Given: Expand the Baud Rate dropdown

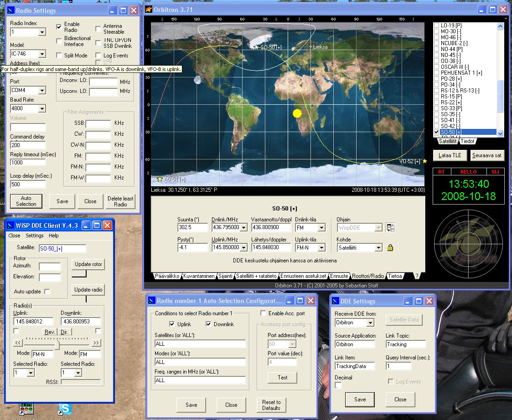Looking at the screenshot, I should (42, 109).
